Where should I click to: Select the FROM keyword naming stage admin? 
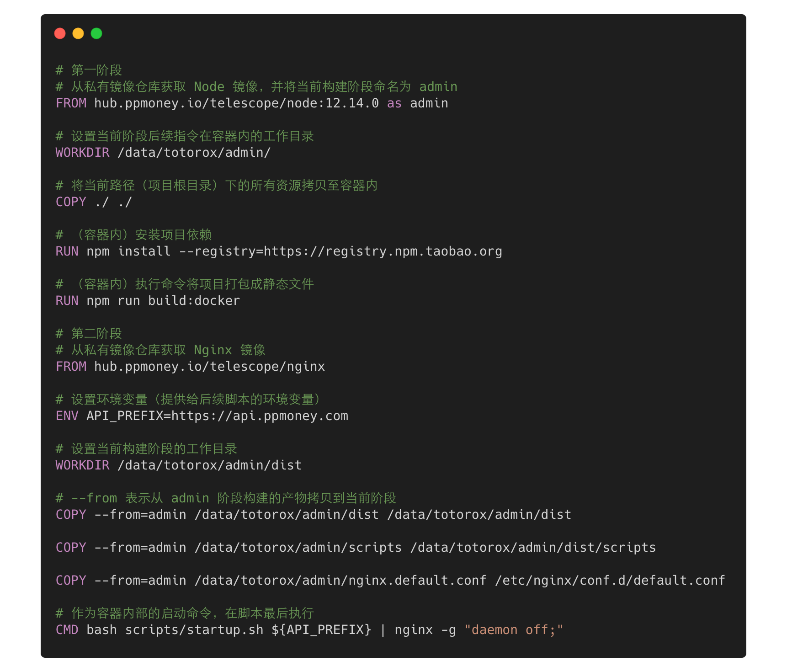click(x=71, y=103)
